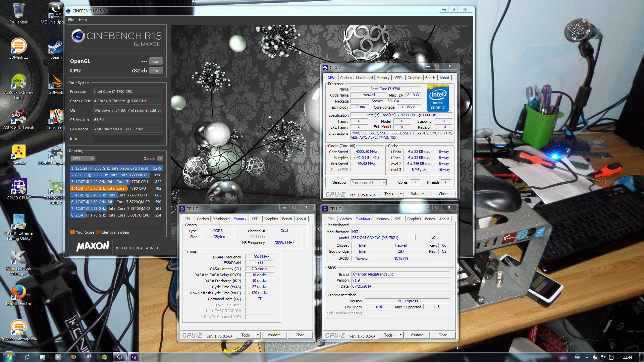Click the Firefox icon on the taskbar
Image resolution: width=644 pixels, height=362 pixels.
(x=73, y=357)
